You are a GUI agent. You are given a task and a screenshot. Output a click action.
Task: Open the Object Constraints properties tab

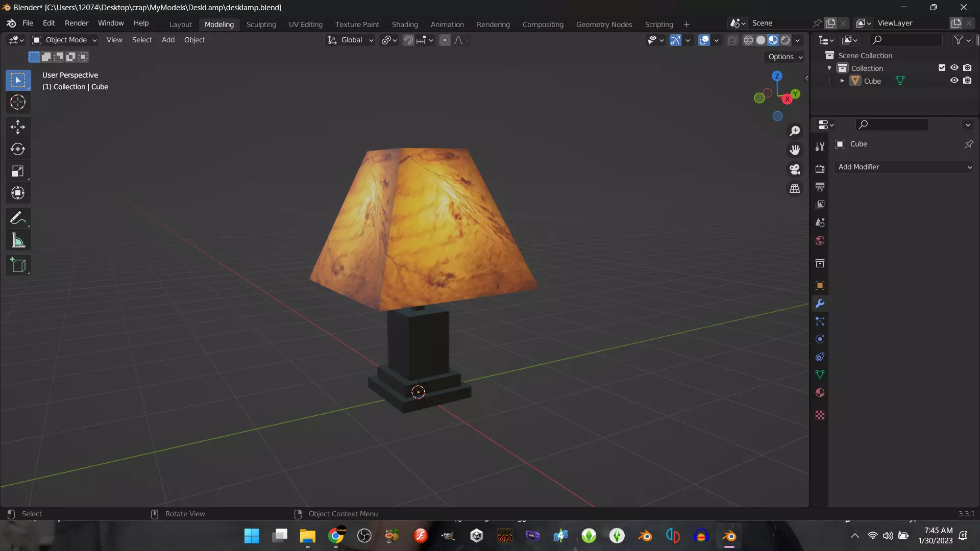(x=820, y=357)
